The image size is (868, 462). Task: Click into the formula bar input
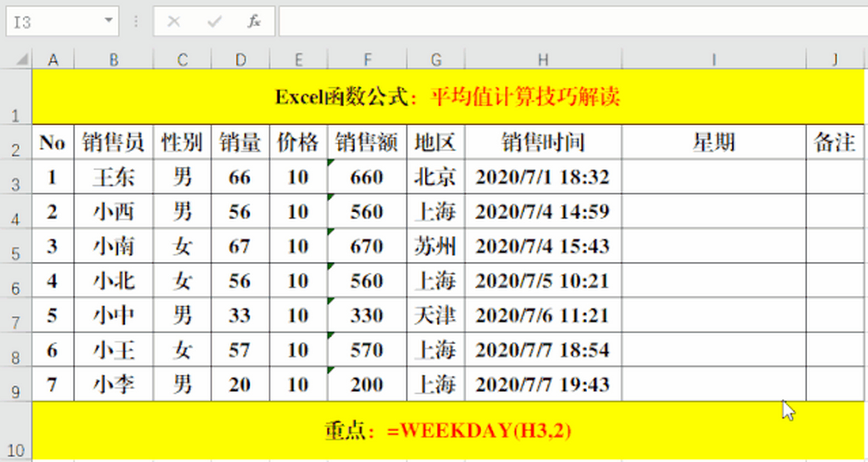573,21
